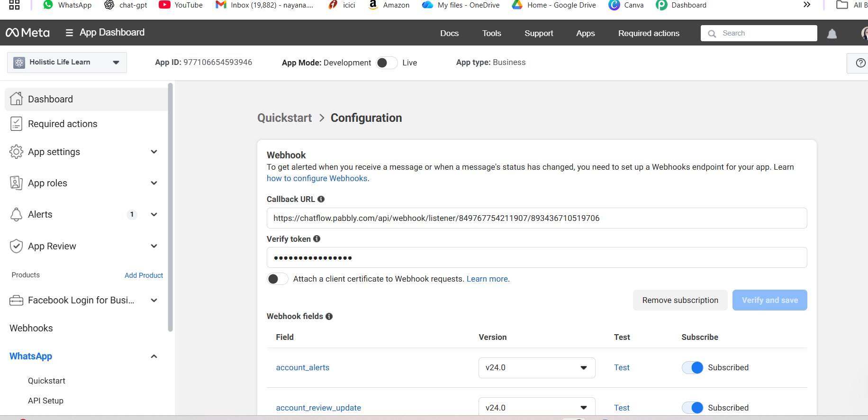Click the Verify token info icon
The width and height of the screenshot is (868, 420).
point(316,239)
